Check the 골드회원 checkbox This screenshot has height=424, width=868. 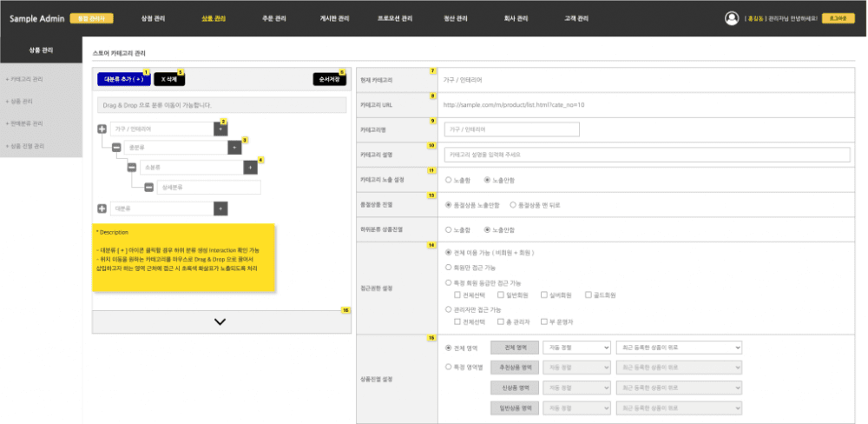589,295
